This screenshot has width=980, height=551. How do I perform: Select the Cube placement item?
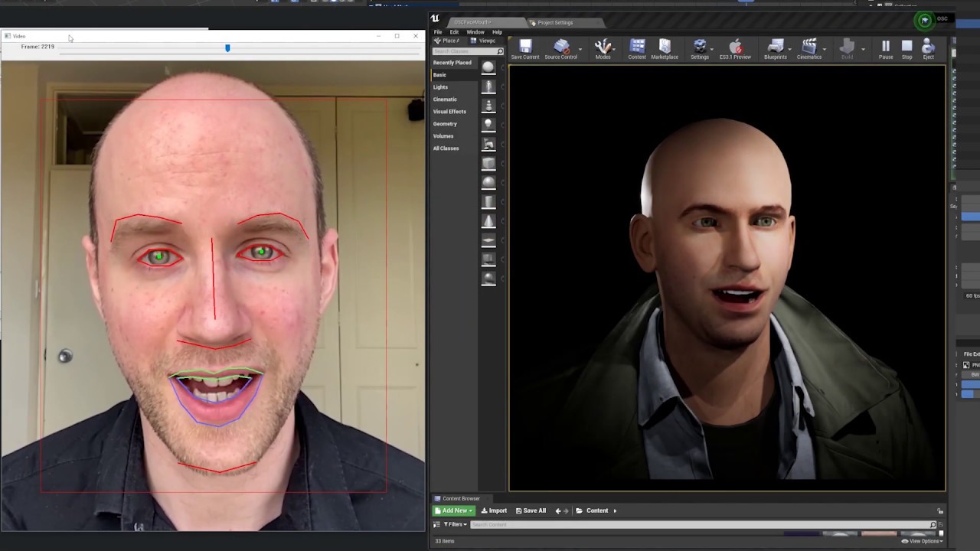tap(488, 163)
